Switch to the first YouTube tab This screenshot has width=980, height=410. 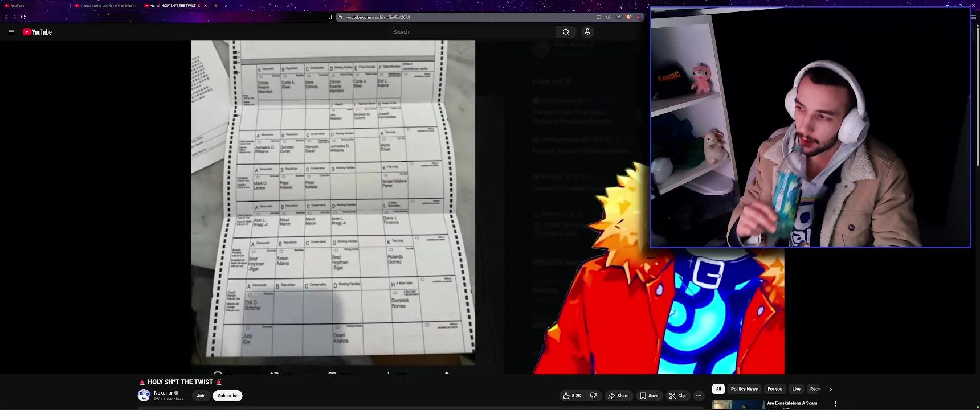[34, 6]
